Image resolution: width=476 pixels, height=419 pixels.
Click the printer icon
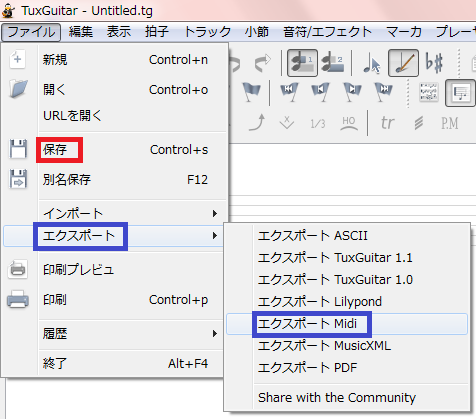click(x=18, y=299)
